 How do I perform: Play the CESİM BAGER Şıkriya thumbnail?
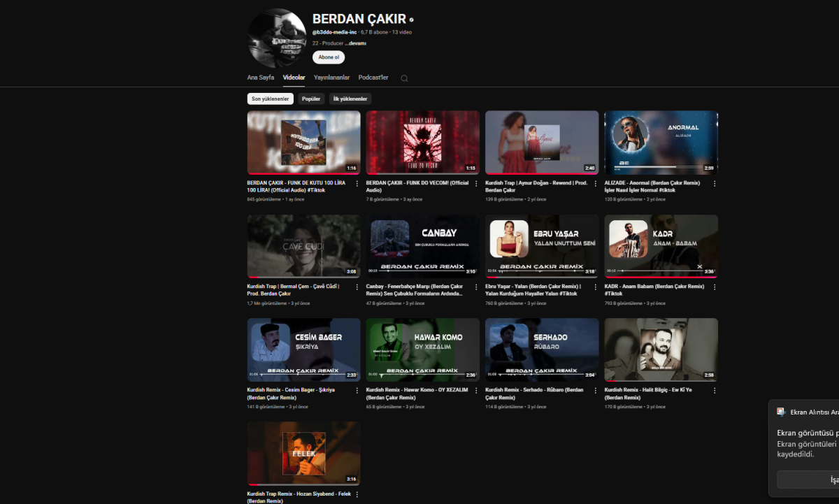[x=304, y=350]
